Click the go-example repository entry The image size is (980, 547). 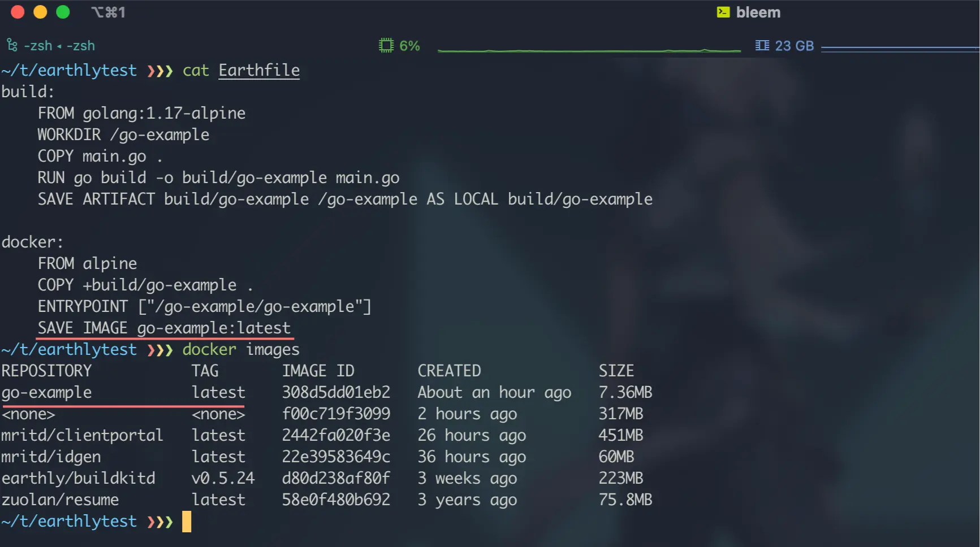coord(46,393)
